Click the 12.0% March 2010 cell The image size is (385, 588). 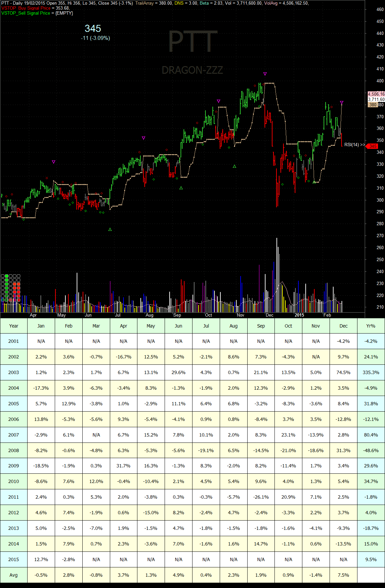coord(96,481)
